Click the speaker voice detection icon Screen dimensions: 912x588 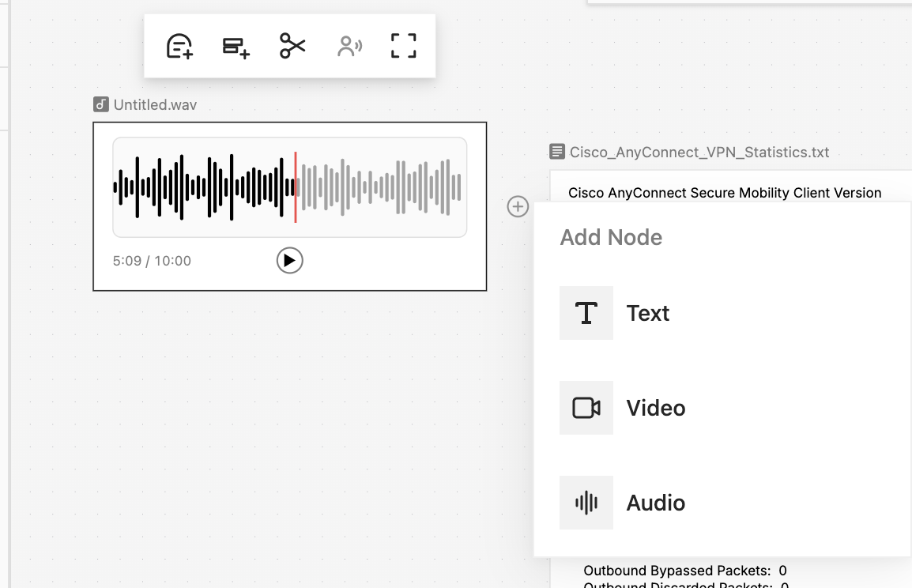[349, 46]
